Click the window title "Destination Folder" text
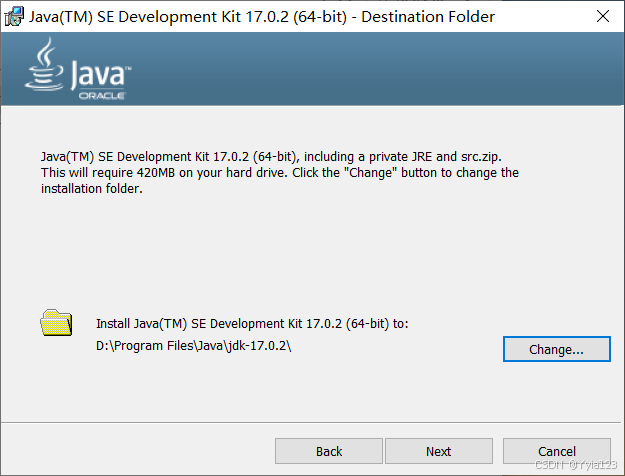 pos(428,17)
